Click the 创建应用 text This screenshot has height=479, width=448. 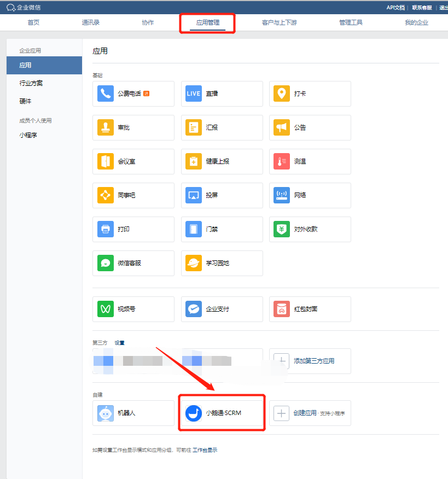point(305,413)
